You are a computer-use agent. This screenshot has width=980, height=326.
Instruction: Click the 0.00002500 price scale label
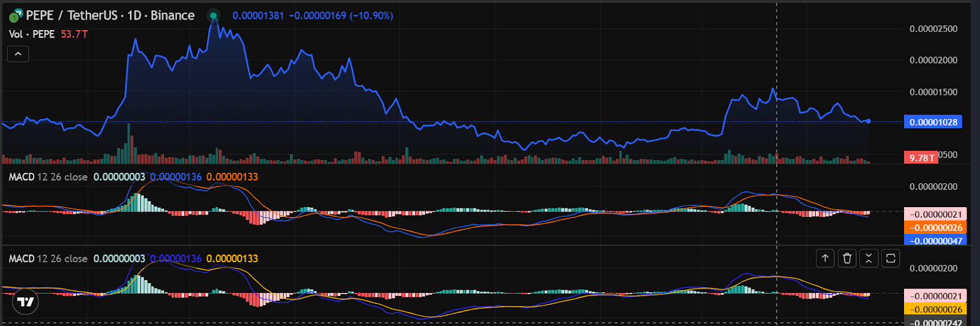933,29
